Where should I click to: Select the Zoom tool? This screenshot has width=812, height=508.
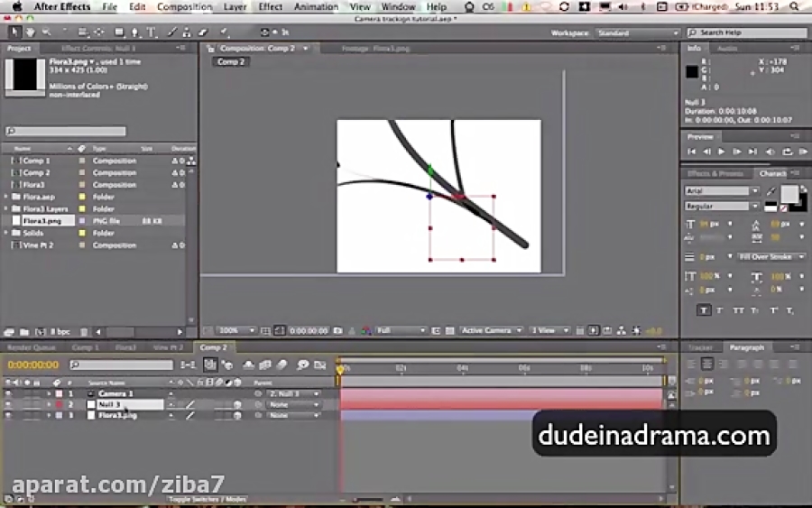[47, 32]
